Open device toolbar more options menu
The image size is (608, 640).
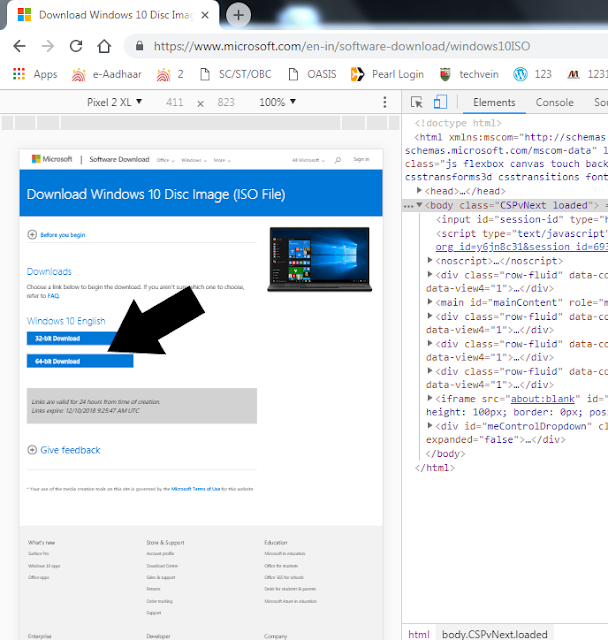[x=385, y=102]
